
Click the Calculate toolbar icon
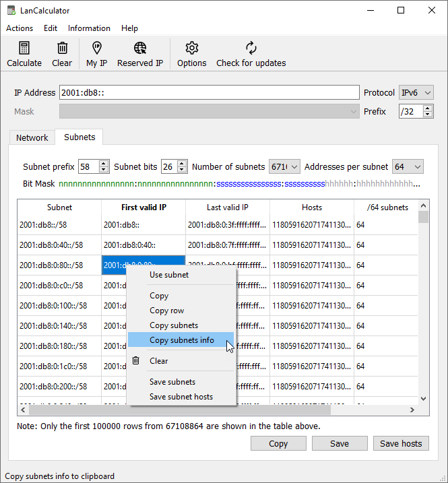pyautogui.click(x=24, y=48)
